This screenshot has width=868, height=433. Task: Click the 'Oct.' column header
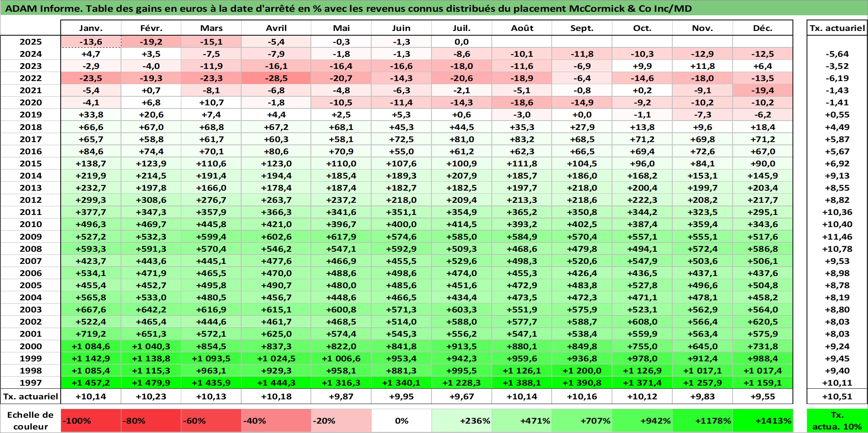click(642, 28)
